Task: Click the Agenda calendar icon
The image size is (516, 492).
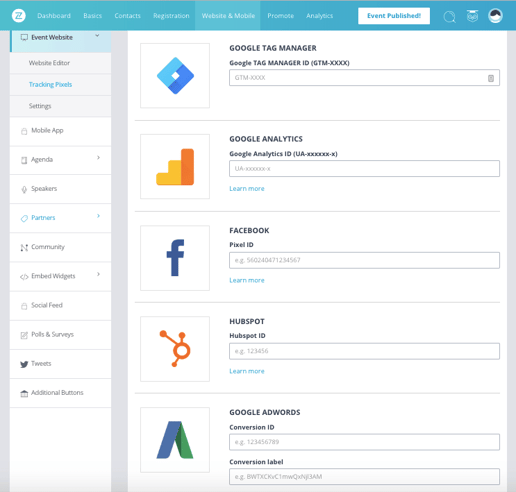Action: point(24,160)
